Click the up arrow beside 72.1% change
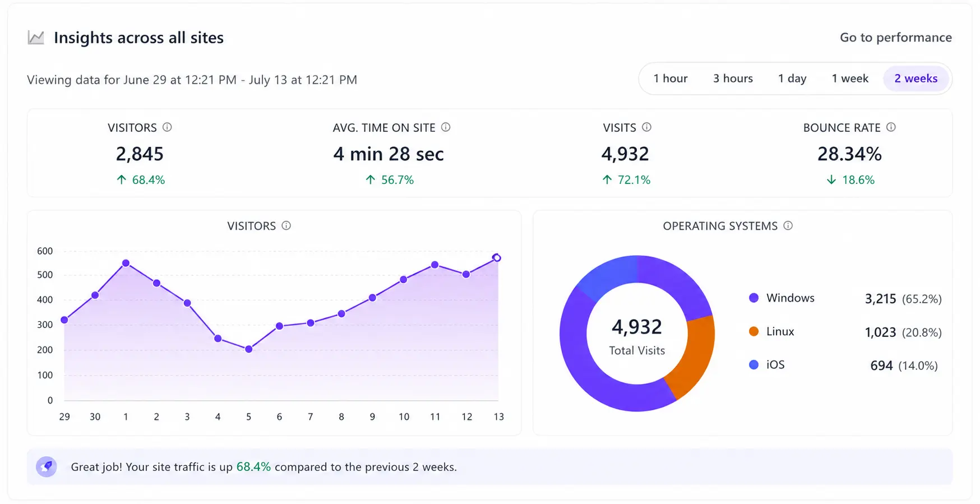This screenshot has width=980, height=504. pyautogui.click(x=607, y=179)
